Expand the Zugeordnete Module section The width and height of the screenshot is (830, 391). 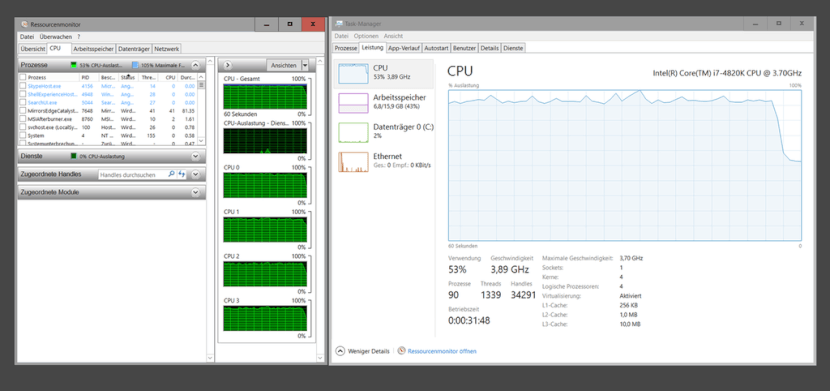[x=195, y=193]
